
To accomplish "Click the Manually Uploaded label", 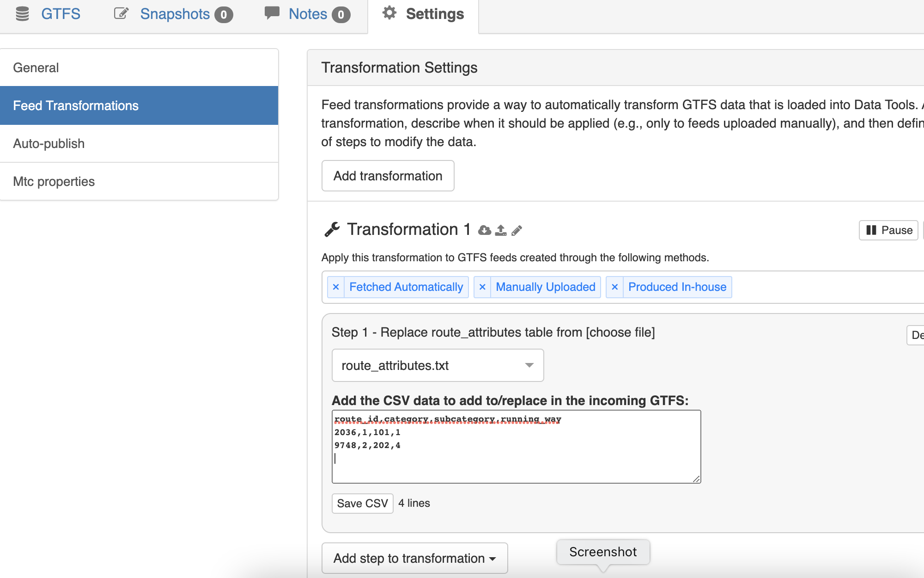I will pos(546,287).
